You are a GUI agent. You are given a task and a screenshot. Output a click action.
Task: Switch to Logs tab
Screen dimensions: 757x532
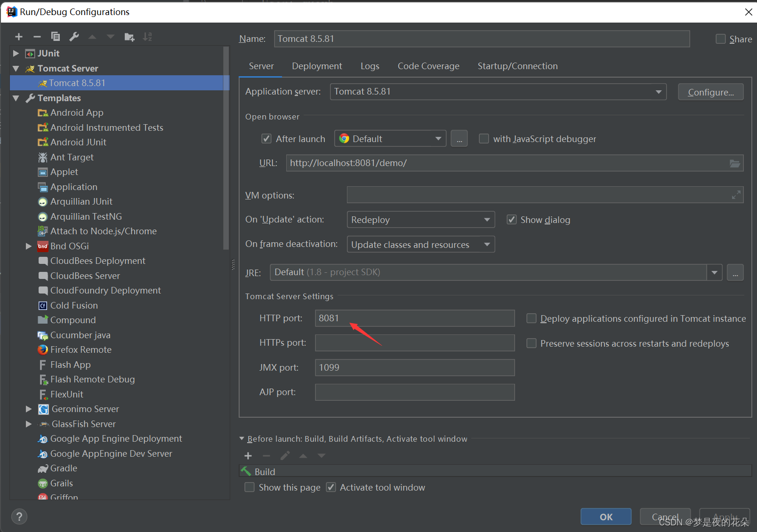coord(370,66)
